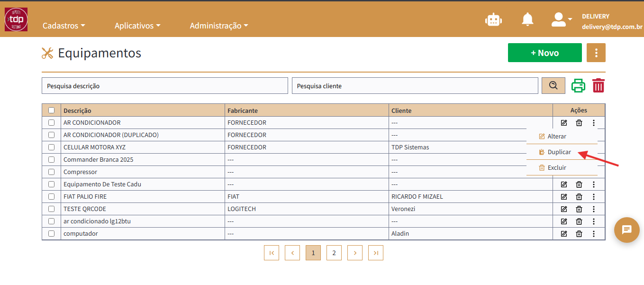Delete the computador row
This screenshot has width=644, height=285.
point(579,234)
